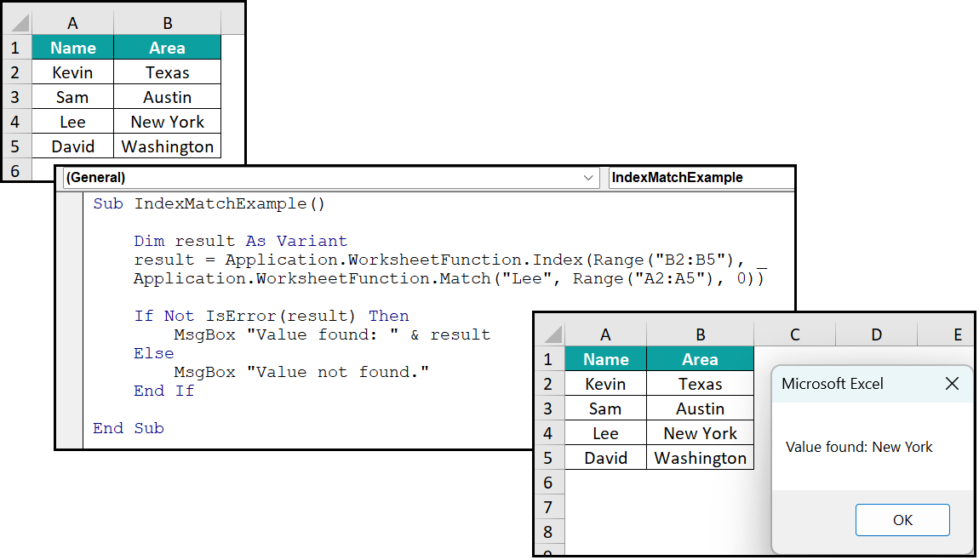Open the (General) object dropdown
This screenshot has width=979, height=560.
tap(588, 178)
